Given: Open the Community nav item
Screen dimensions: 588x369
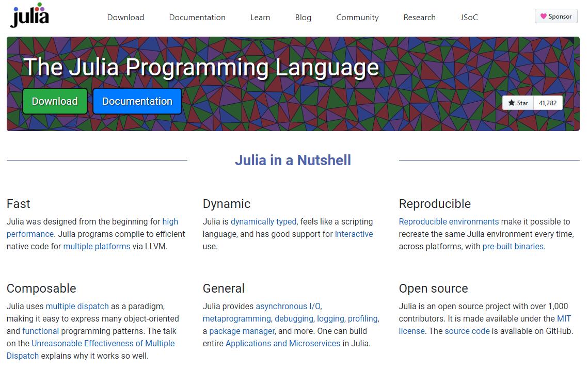Looking at the screenshot, I should (357, 17).
